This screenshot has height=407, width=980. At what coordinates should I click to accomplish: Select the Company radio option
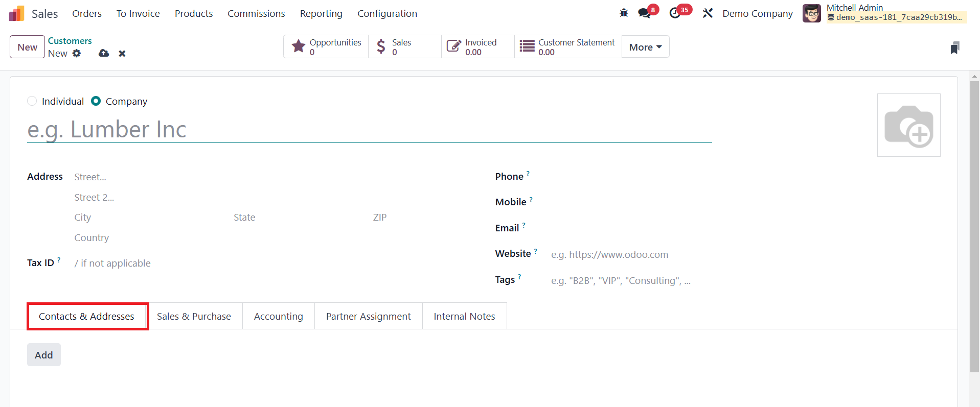tap(96, 101)
